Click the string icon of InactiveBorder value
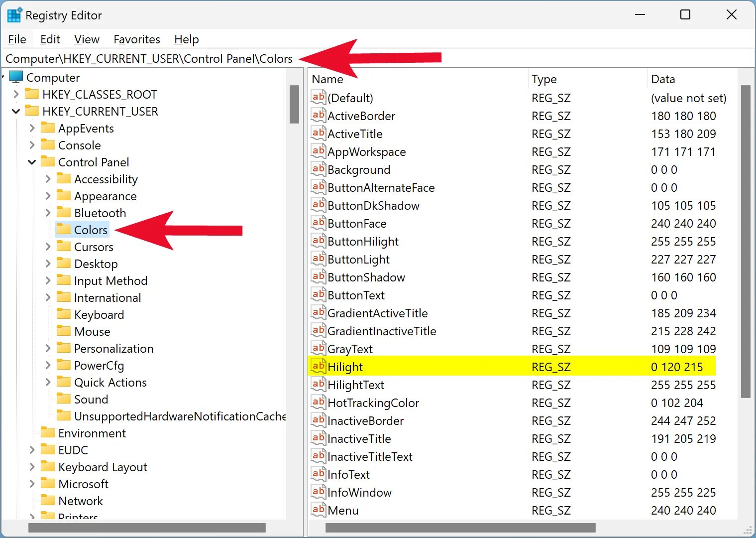756x538 pixels. click(319, 420)
